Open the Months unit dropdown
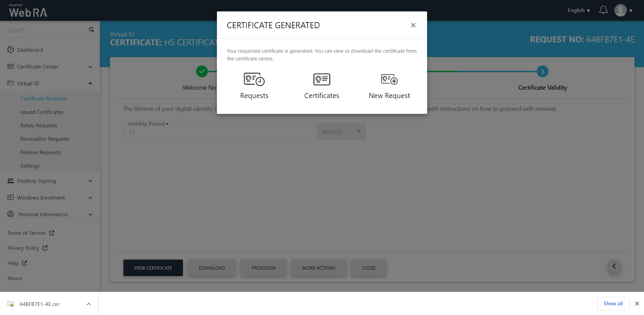 tap(341, 132)
